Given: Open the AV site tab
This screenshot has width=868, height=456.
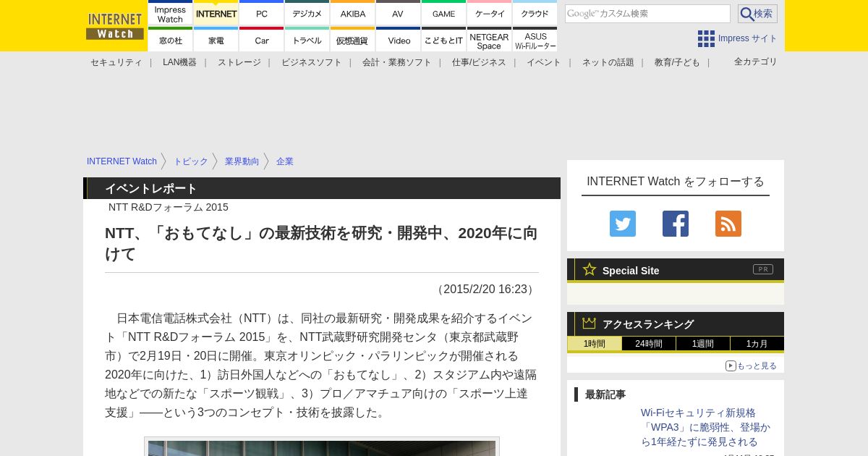Looking at the screenshot, I should point(399,14).
